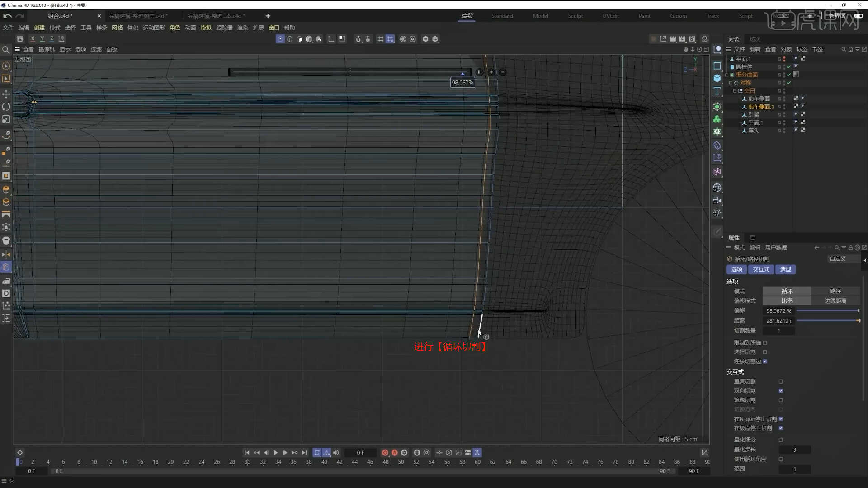Click the loop cut minus icon in viewport

pos(503,72)
